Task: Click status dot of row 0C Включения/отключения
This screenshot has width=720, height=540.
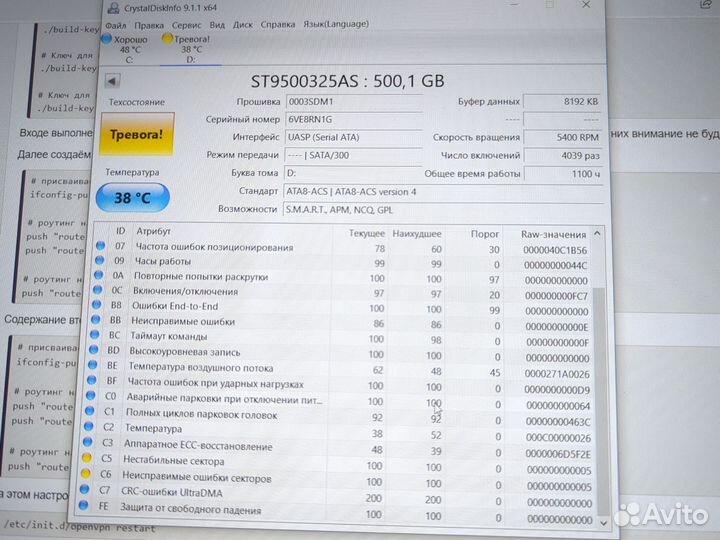Action: pyautogui.click(x=97, y=290)
